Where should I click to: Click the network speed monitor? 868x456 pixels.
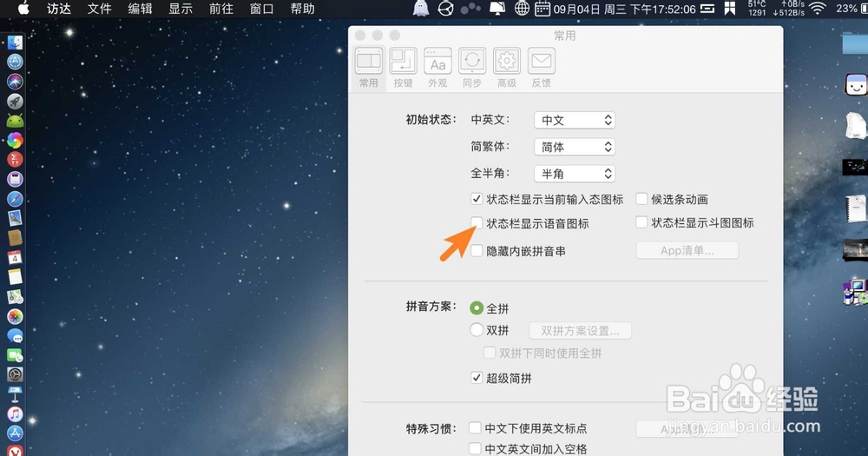click(789, 8)
